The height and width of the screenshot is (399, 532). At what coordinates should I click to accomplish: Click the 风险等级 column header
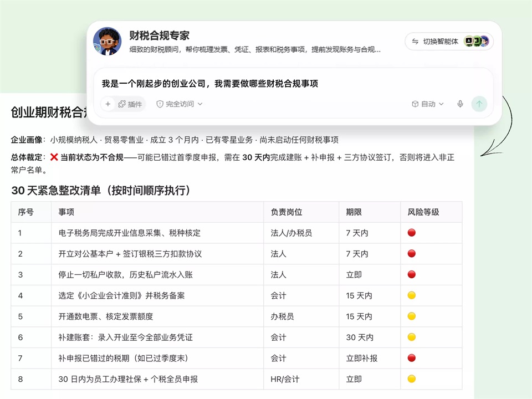click(423, 212)
